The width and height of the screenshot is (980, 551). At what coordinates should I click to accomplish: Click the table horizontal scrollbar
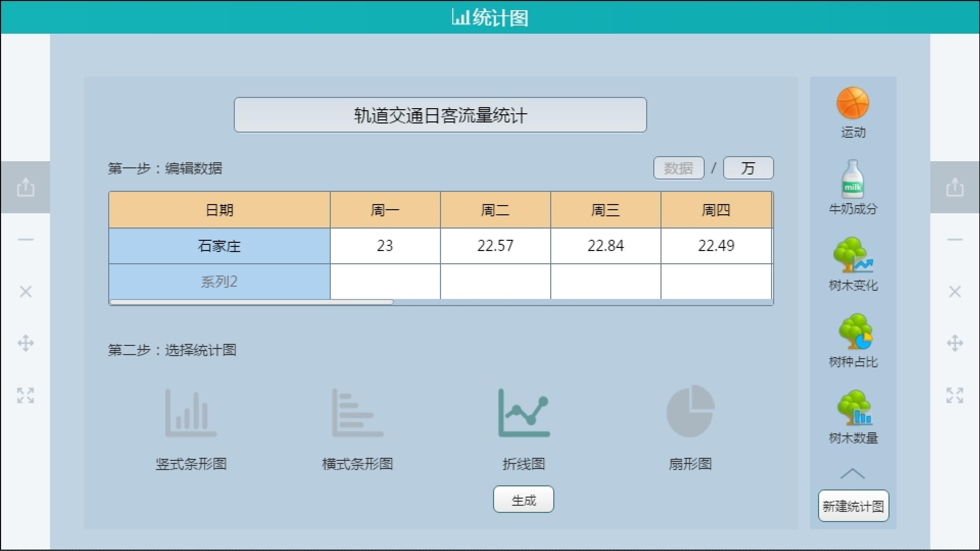click(x=251, y=302)
